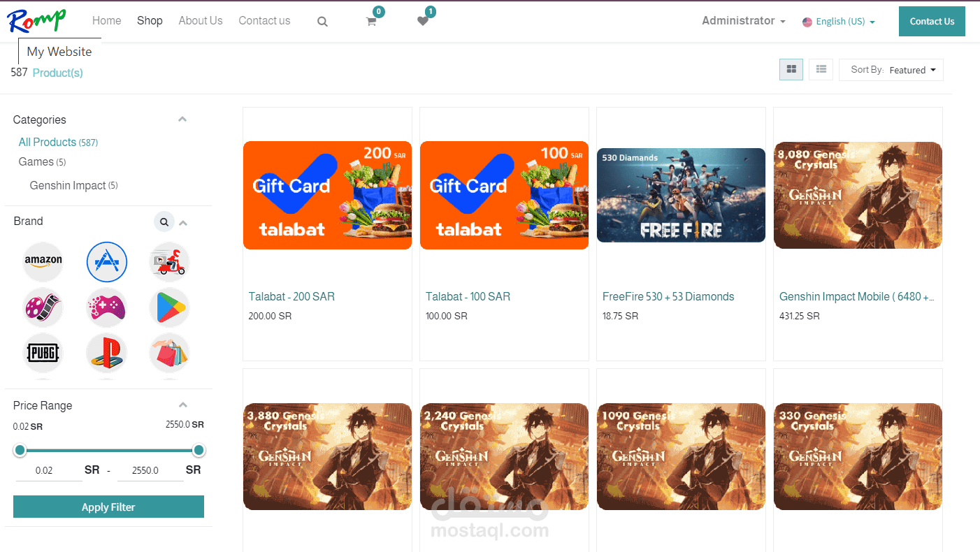
Task: Click the 18.75 SR price
Action: click(x=620, y=316)
